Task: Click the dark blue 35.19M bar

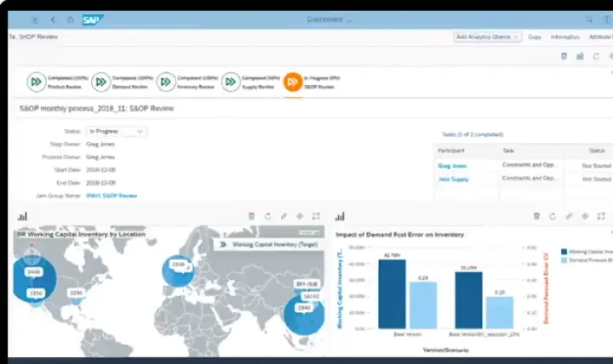Action: (469, 300)
